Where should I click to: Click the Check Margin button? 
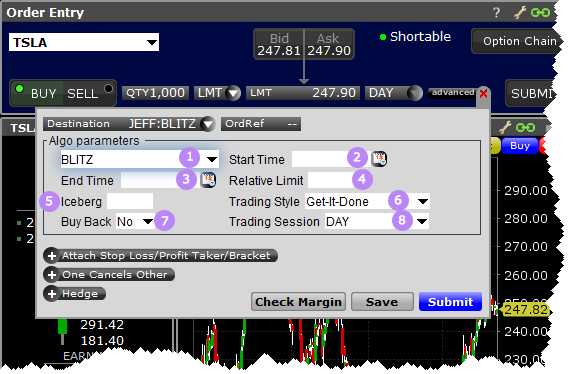[x=298, y=302]
